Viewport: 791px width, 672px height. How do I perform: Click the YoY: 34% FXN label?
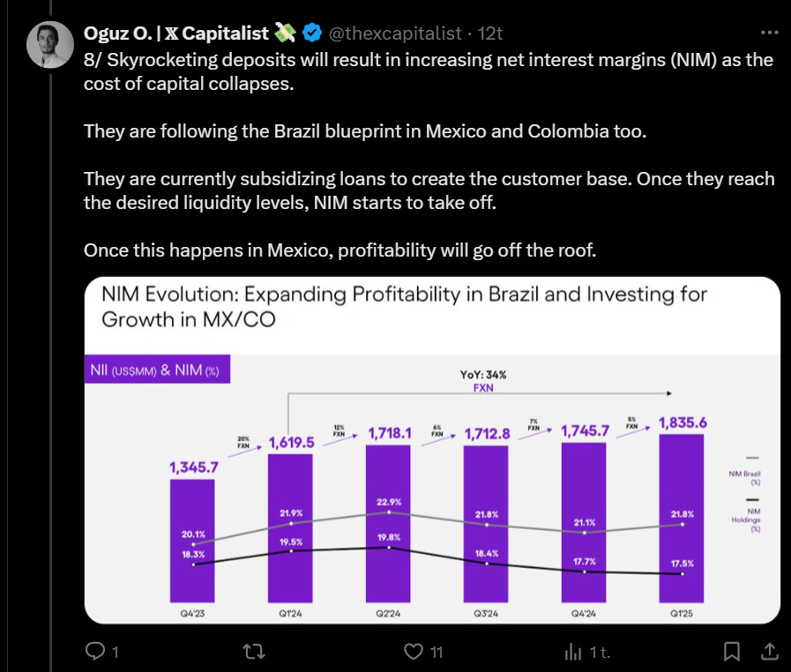(483, 380)
